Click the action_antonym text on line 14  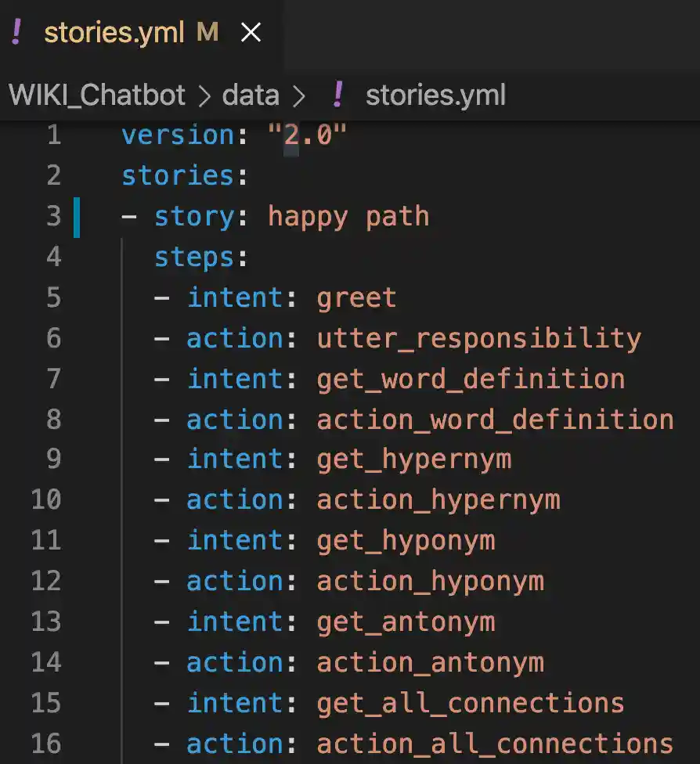[430, 662]
